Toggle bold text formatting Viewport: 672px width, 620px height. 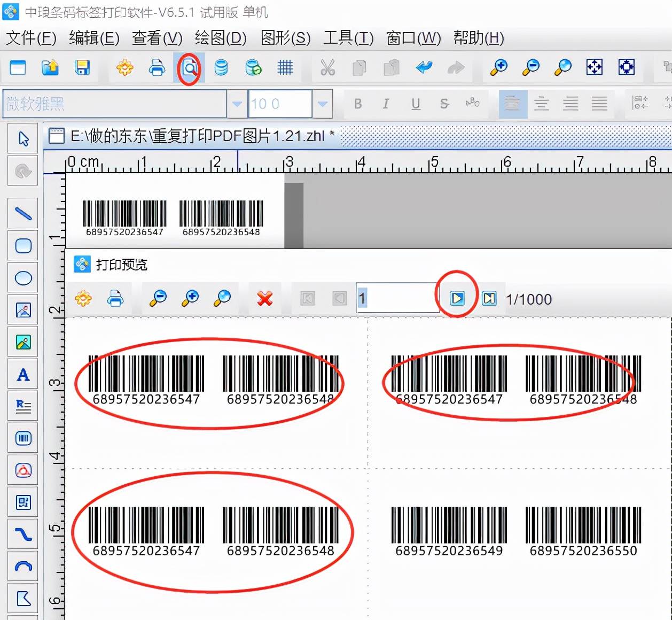358,104
